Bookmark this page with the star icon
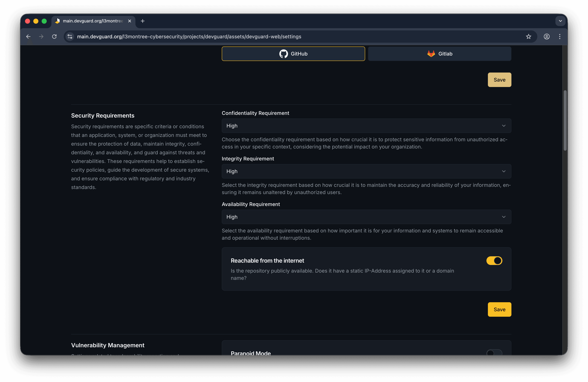 [x=528, y=37]
